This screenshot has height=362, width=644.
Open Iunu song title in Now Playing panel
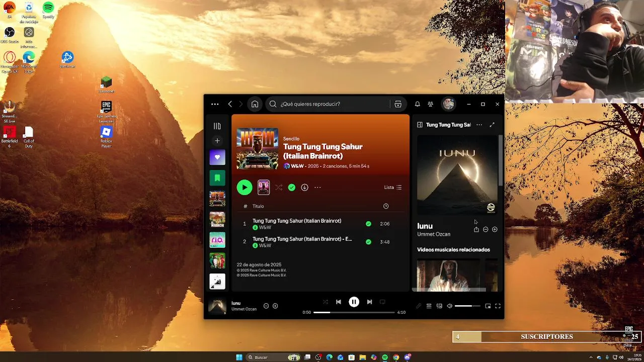pos(425,226)
